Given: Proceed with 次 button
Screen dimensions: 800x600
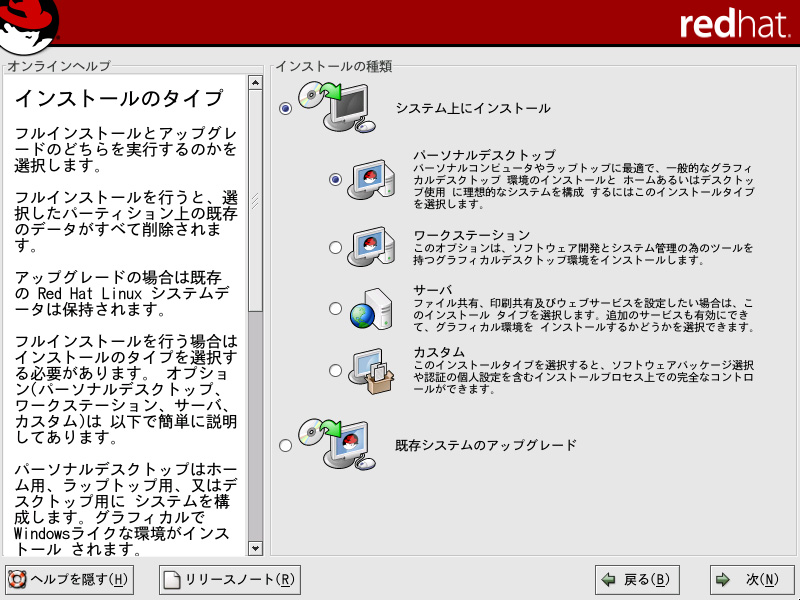Looking at the screenshot, I should (753, 580).
